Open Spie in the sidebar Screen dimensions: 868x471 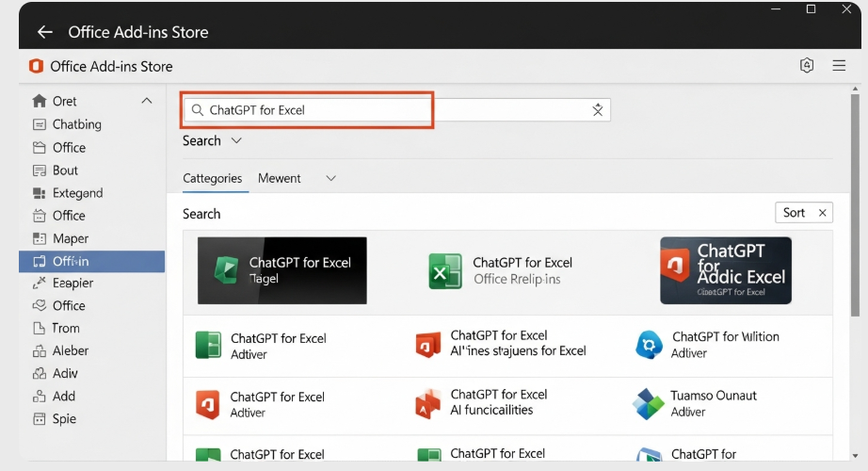pyautogui.click(x=55, y=419)
